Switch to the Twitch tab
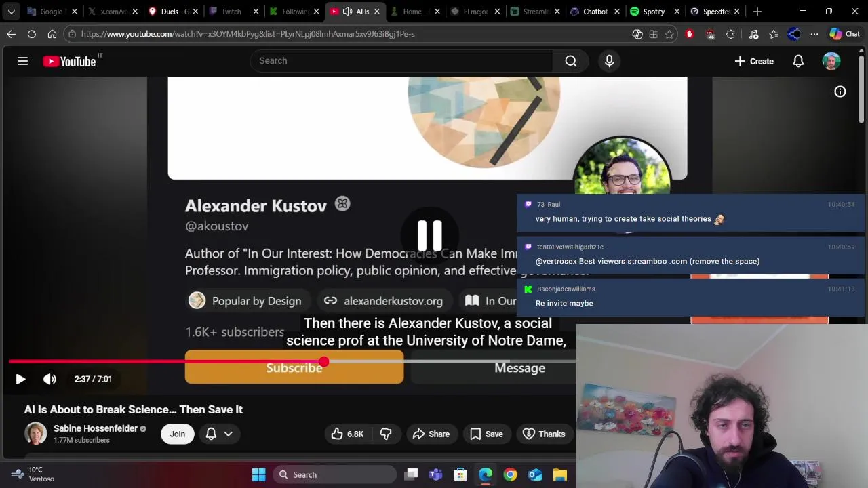 [x=231, y=12]
